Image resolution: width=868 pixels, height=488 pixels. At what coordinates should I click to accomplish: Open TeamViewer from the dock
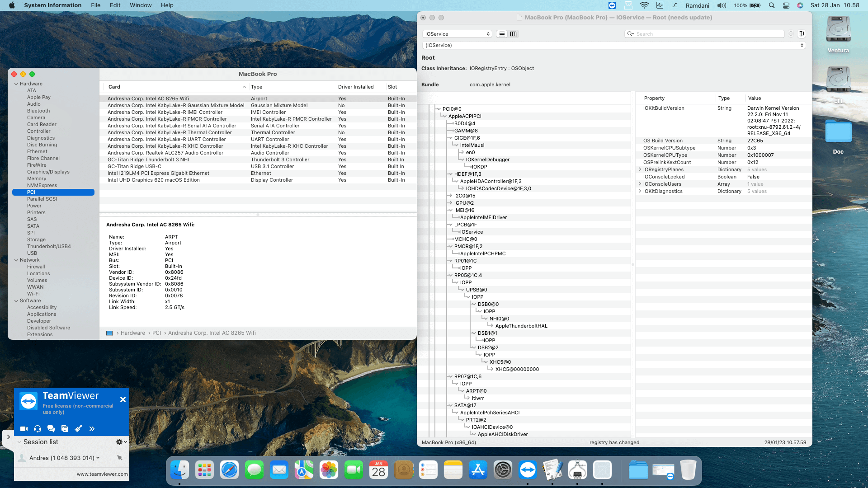pos(528,470)
